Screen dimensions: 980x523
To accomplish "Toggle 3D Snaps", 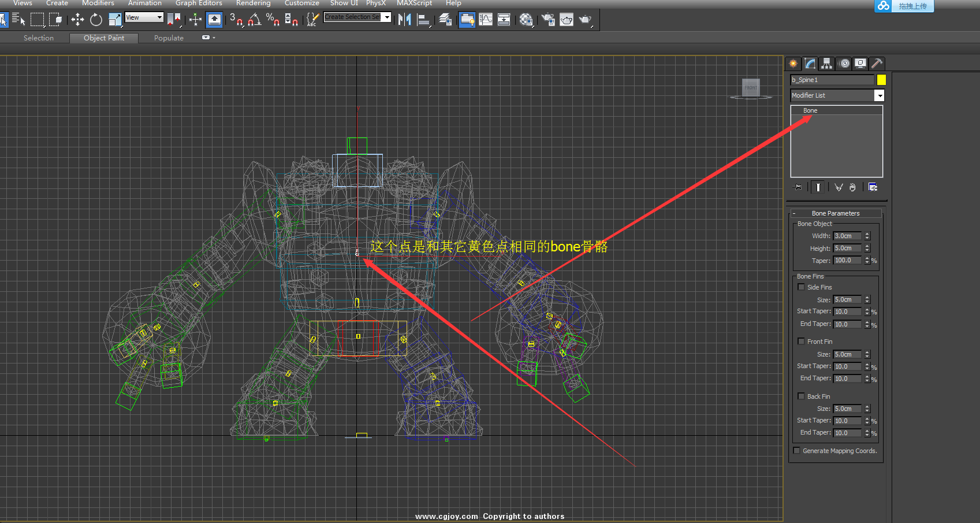I will [x=236, y=20].
